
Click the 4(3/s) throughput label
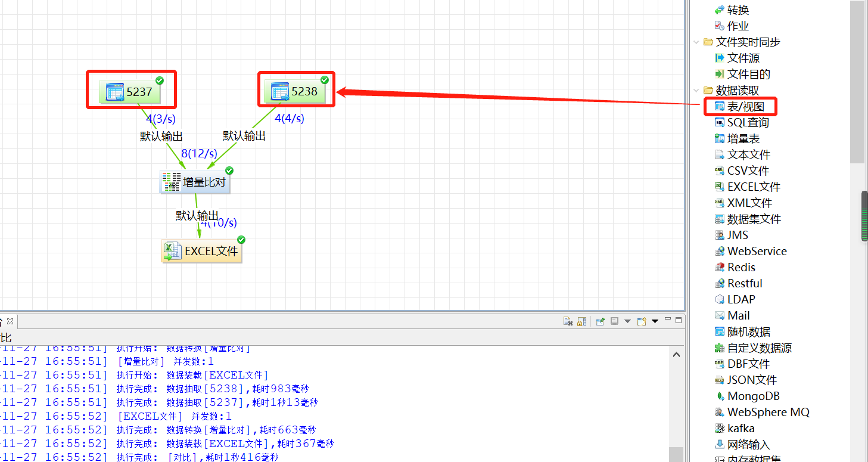(161, 119)
